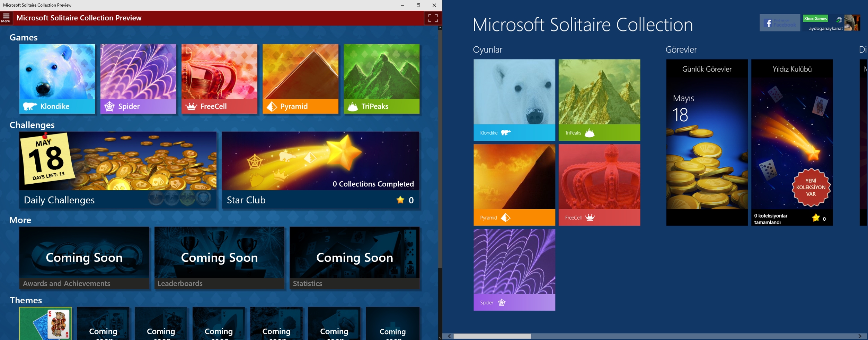The width and height of the screenshot is (868, 340).
Task: Click Yeni Koleksiyon Var red badge
Action: [811, 187]
